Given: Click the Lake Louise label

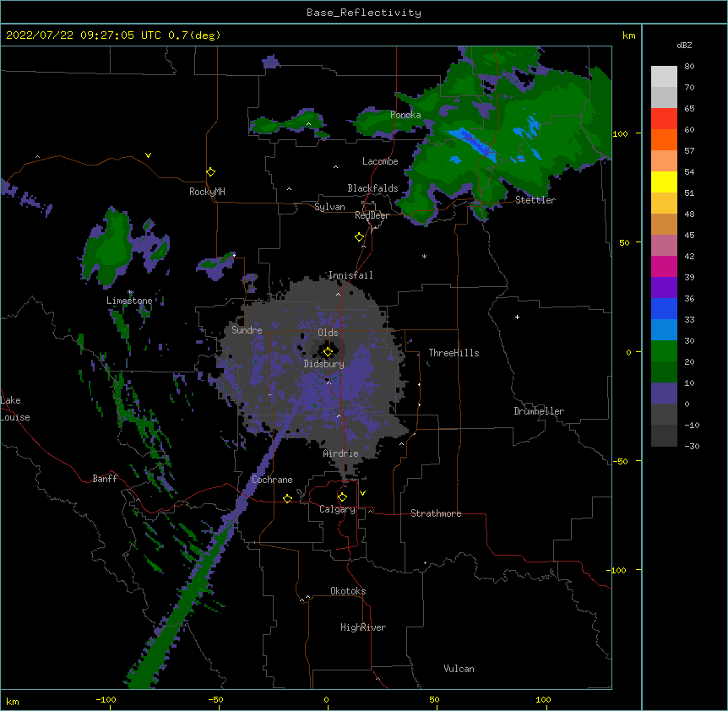Looking at the screenshot, I should 14,409.
